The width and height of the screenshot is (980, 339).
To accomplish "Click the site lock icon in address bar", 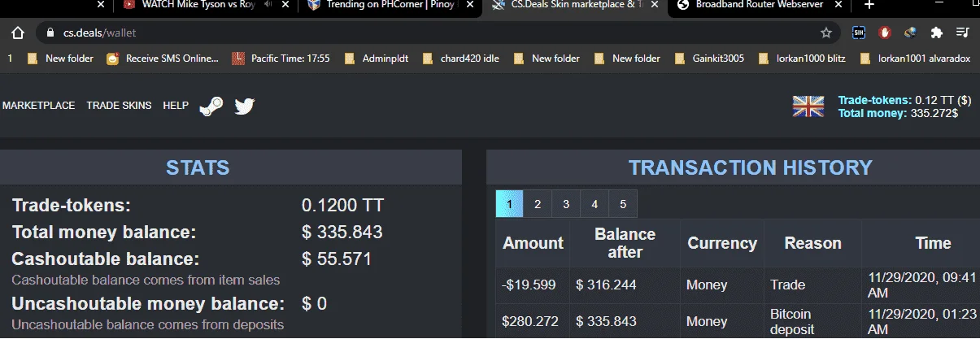I will pyautogui.click(x=50, y=33).
